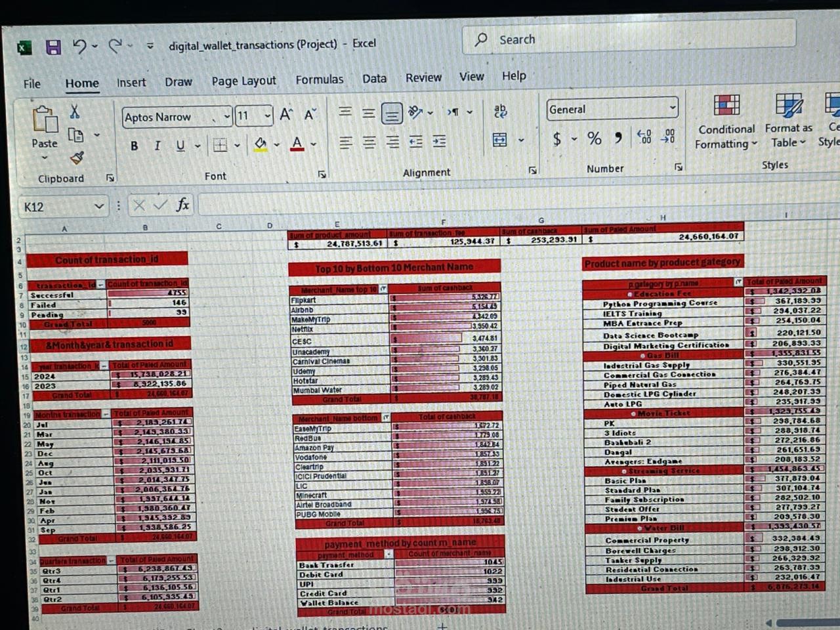Click the Borders icon
840x630 pixels.
pyautogui.click(x=220, y=144)
